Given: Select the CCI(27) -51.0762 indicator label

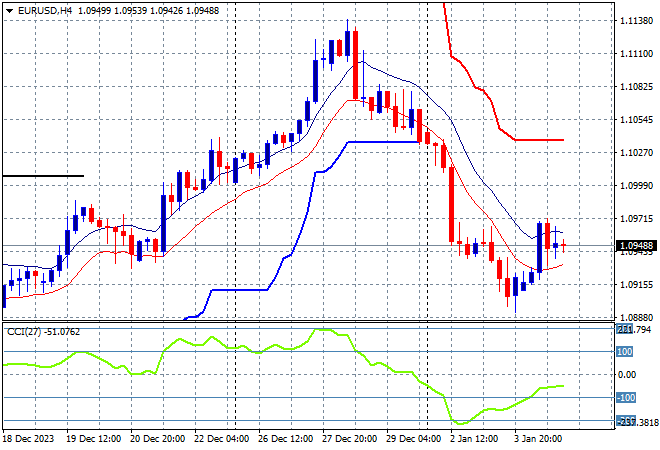Looking at the screenshot, I should 43,332.
